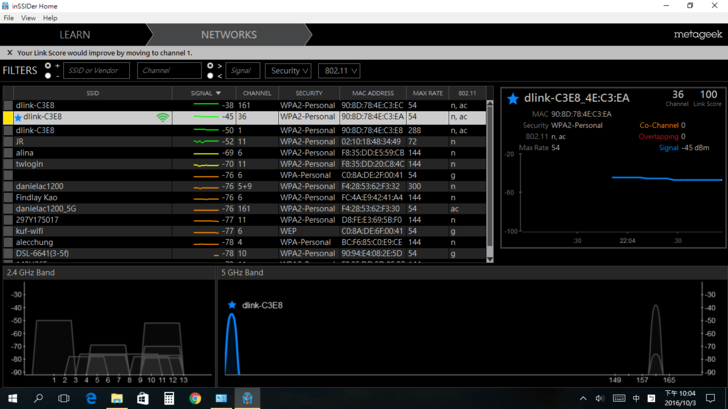This screenshot has height=409, width=728.
Task: Launch Google Chrome from taskbar
Action: tap(195, 398)
